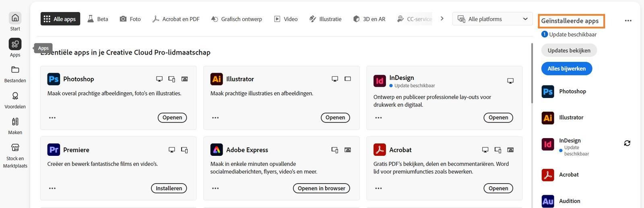Image resolution: width=644 pixels, height=208 pixels.
Task: Go to Start in the sidebar
Action: coord(15,22)
